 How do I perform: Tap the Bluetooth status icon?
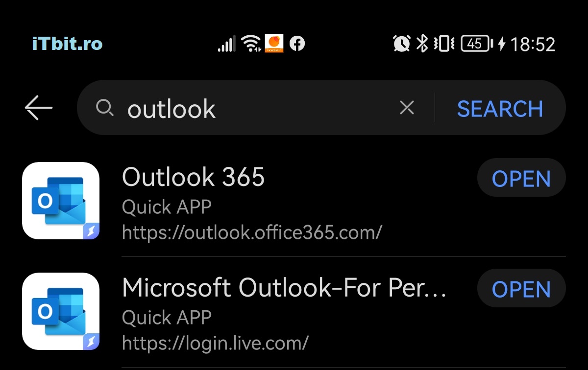(x=421, y=44)
